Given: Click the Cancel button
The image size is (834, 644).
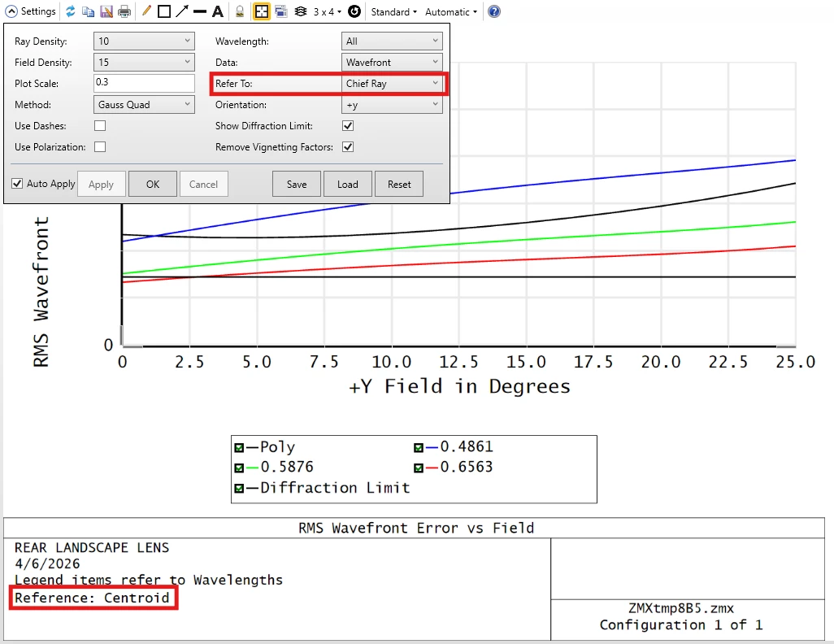Looking at the screenshot, I should [204, 184].
